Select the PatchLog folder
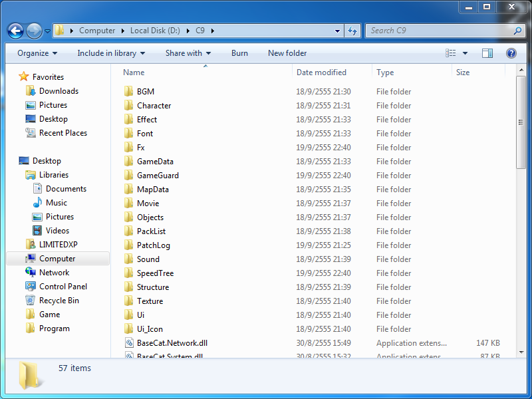 154,245
